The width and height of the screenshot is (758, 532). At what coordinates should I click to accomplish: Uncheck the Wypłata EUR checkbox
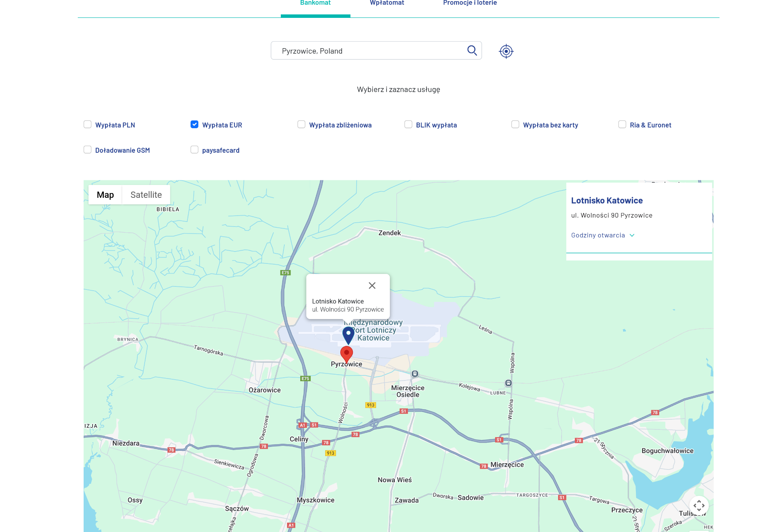[194, 124]
